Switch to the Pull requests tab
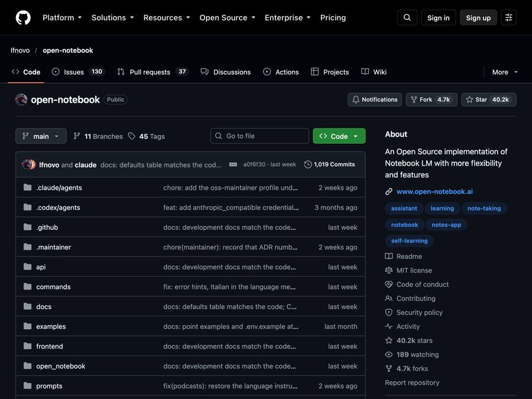The image size is (532, 399). 153,72
